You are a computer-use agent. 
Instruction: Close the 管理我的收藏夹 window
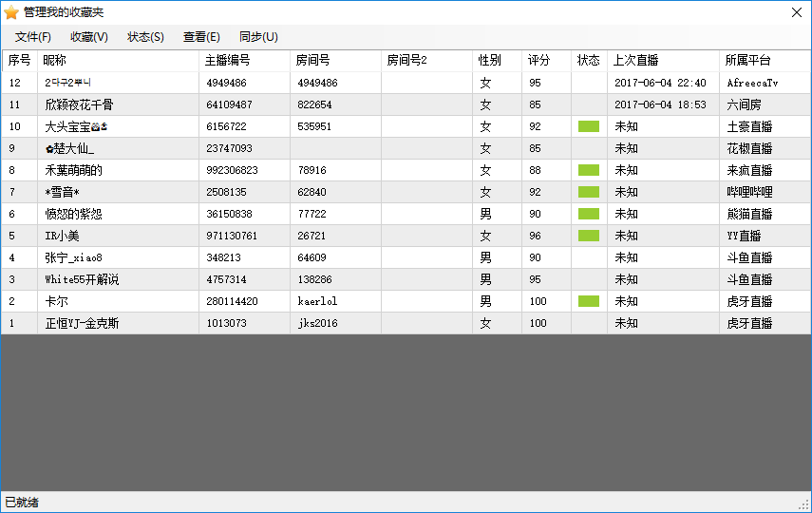pyautogui.click(x=797, y=12)
